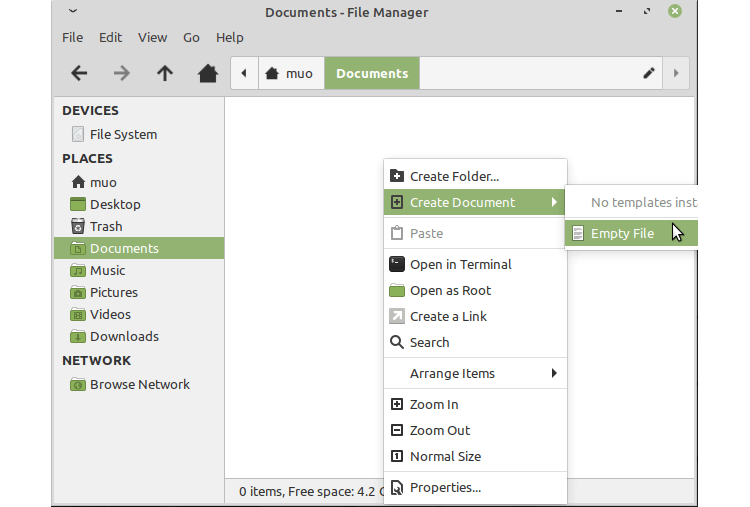Open in Terminal from context menu

[x=460, y=264]
